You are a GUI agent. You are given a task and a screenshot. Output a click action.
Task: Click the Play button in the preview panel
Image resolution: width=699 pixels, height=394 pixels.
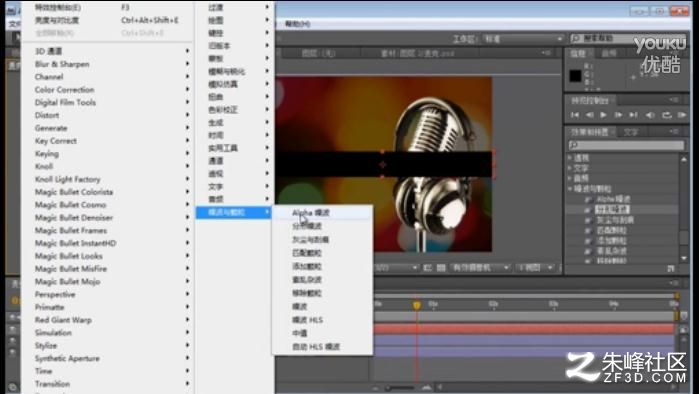(x=603, y=115)
